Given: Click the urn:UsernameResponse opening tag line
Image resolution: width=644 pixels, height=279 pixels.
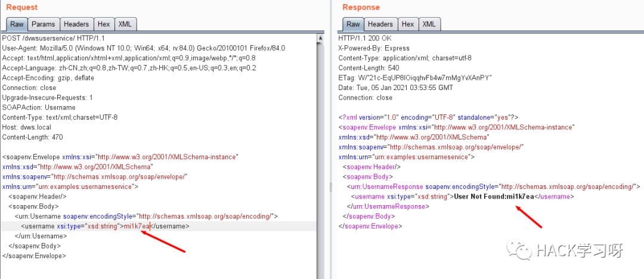Looking at the screenshot, I should click(494, 187).
